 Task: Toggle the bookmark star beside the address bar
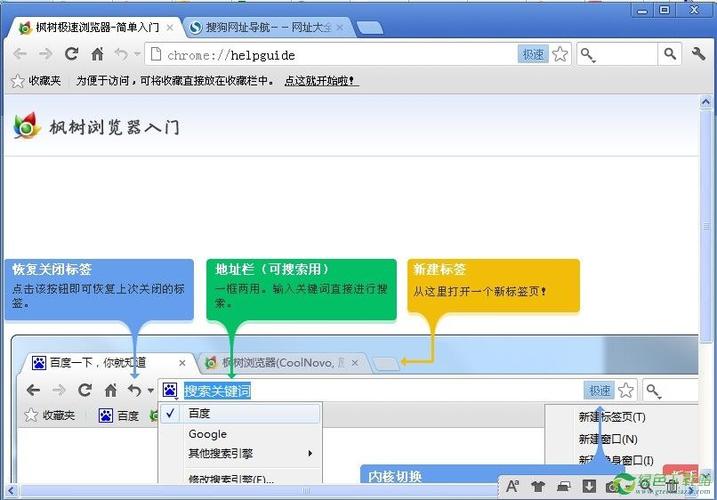tap(560, 54)
